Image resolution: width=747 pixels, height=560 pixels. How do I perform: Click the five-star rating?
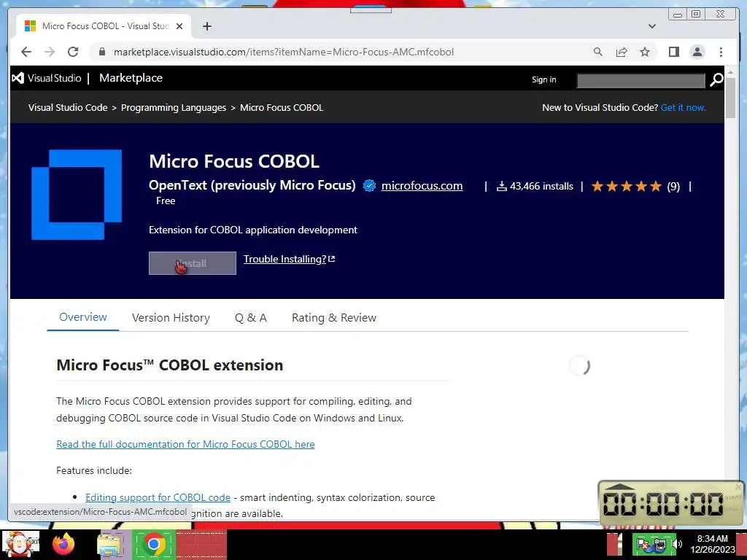coord(626,186)
